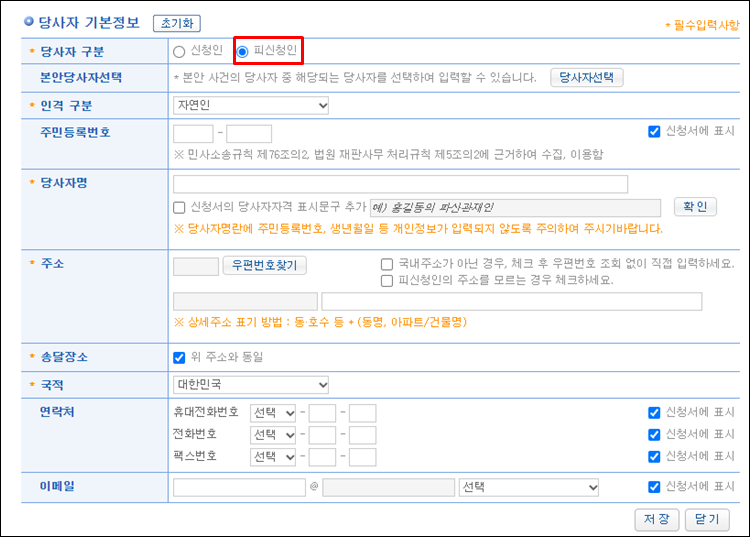Uncheck 신청서에 표시 for 팩스번호
The width and height of the screenshot is (750, 537).
pyautogui.click(x=654, y=457)
